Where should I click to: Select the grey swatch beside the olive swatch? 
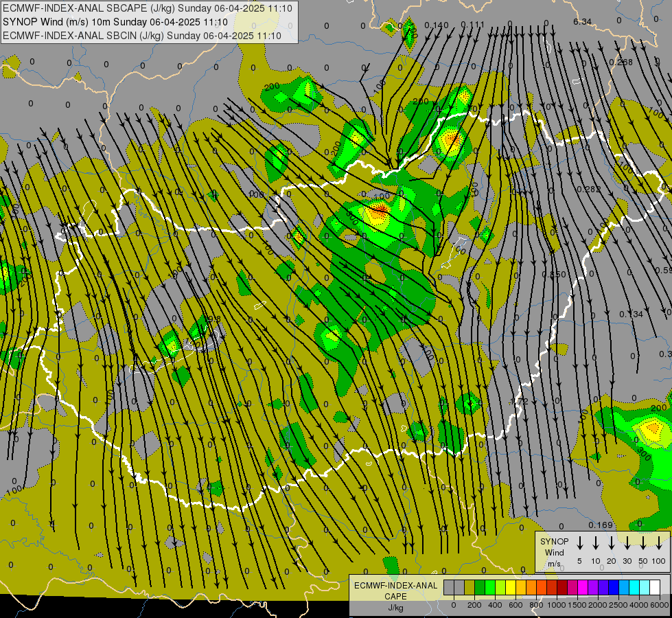coord(459,588)
